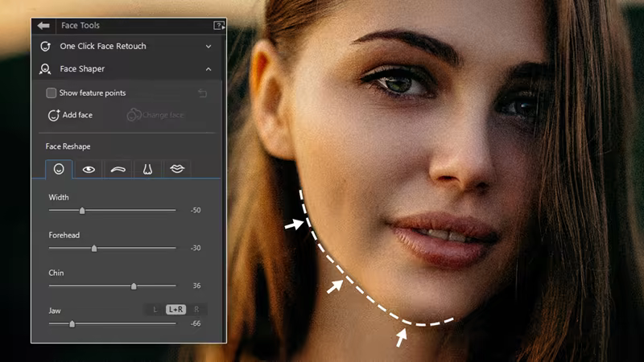The image size is (644, 362).
Task: Select the face shape reshape tab
Action: point(59,169)
